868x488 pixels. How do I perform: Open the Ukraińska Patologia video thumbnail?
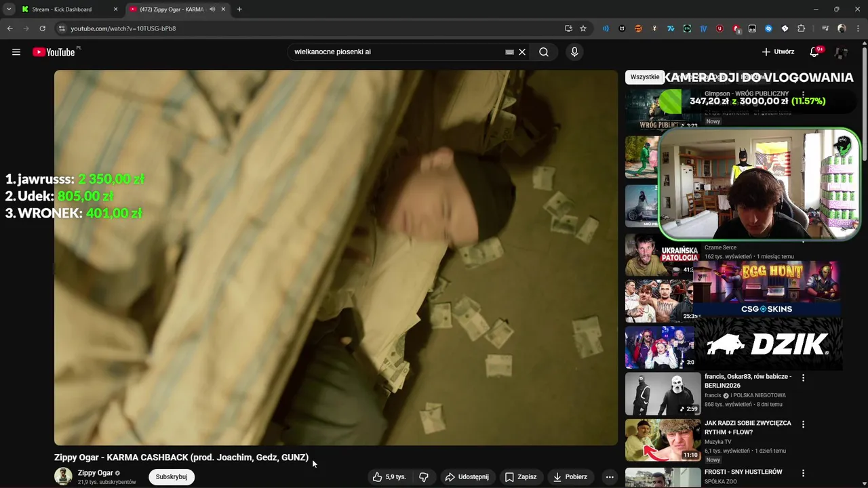[661, 255]
